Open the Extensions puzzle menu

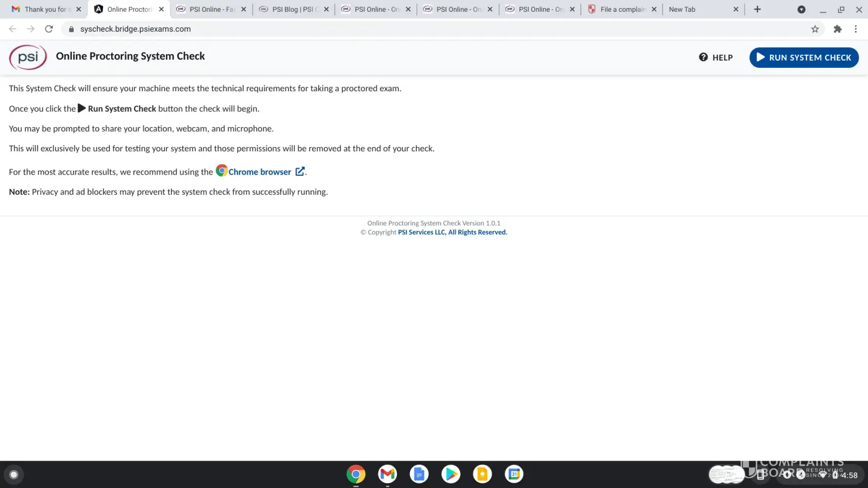pyautogui.click(x=838, y=29)
